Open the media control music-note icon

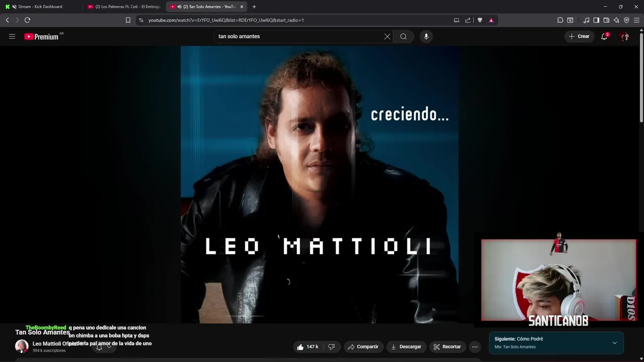586,20
